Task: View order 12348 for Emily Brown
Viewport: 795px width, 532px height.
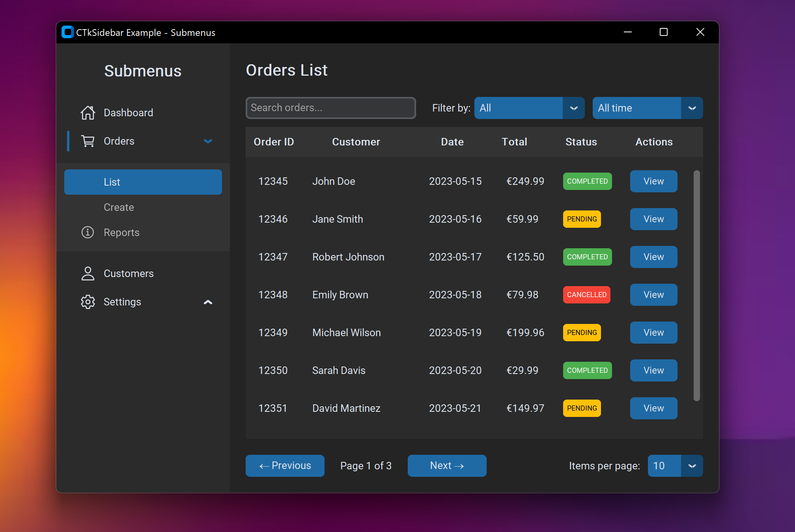Action: tap(653, 295)
